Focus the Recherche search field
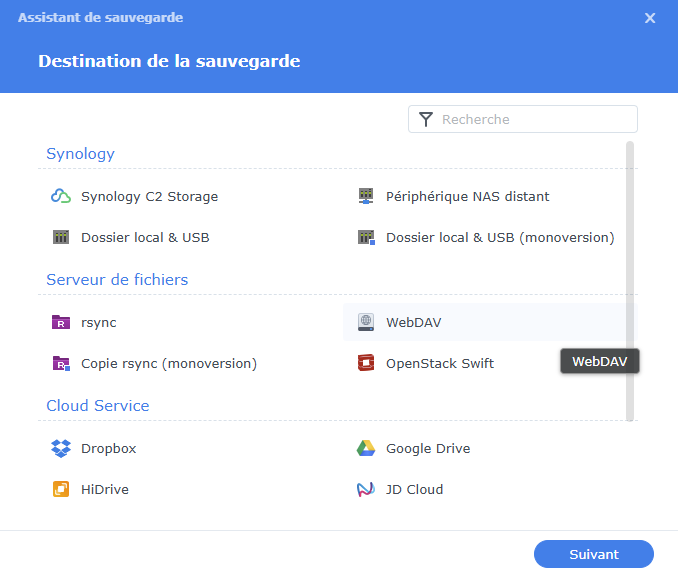 click(523, 119)
